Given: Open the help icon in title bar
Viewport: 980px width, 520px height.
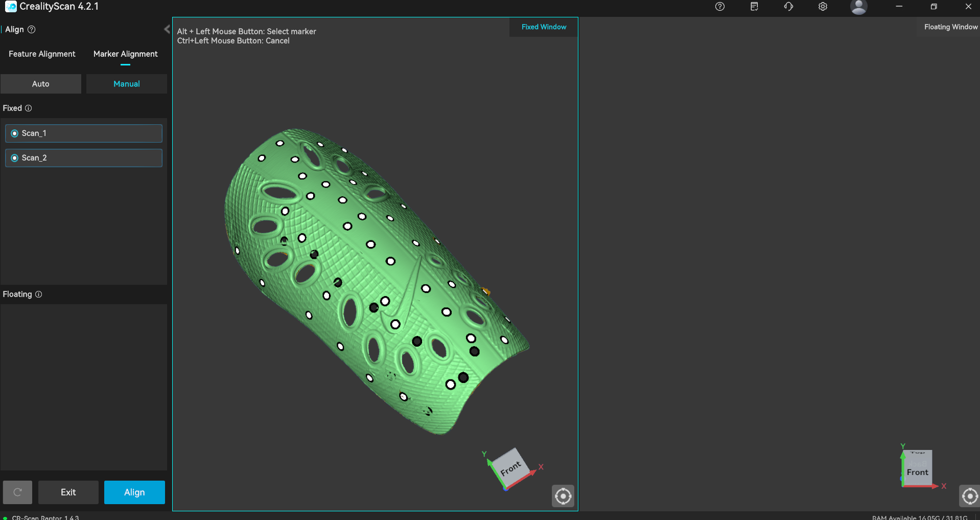Looking at the screenshot, I should click(719, 7).
